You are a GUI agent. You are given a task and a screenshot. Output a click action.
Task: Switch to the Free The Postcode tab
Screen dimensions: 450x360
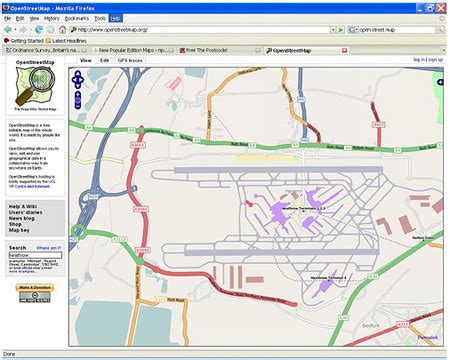(220, 50)
